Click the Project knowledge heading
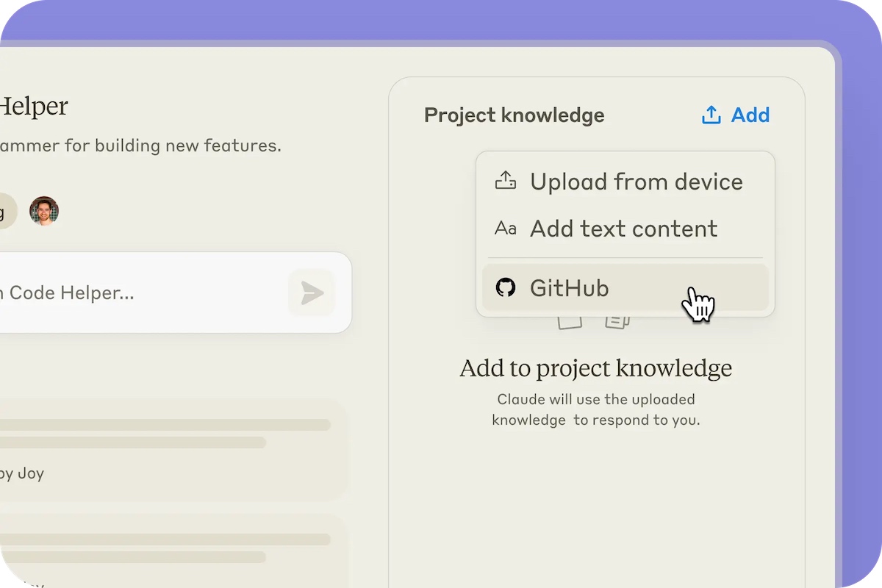The image size is (882, 588). pyautogui.click(x=514, y=115)
